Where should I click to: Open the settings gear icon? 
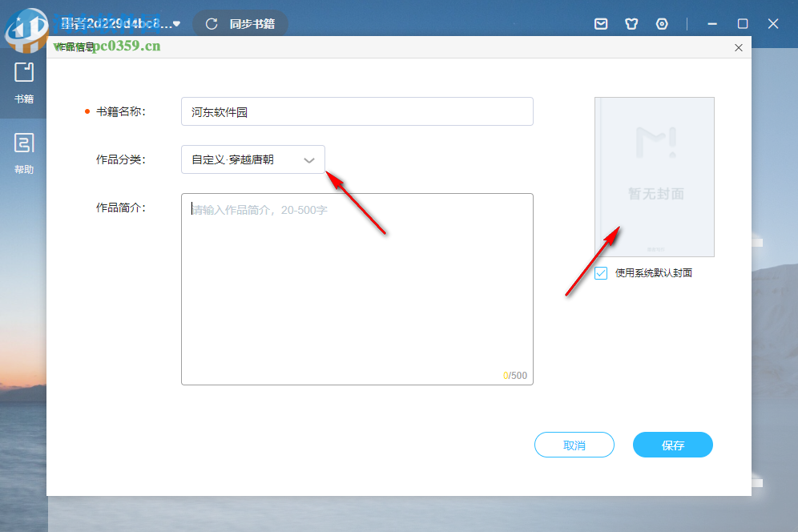pos(661,23)
